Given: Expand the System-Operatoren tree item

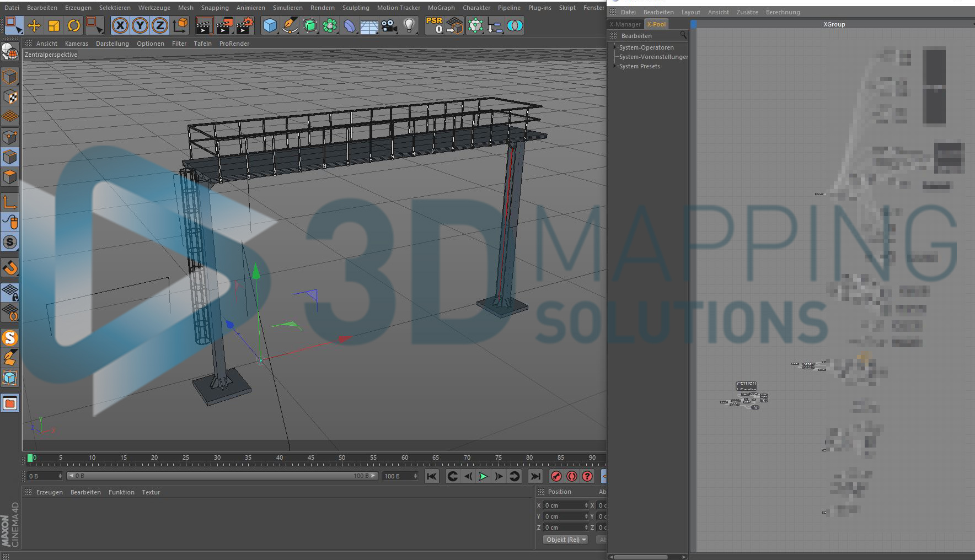Looking at the screenshot, I should [x=615, y=47].
